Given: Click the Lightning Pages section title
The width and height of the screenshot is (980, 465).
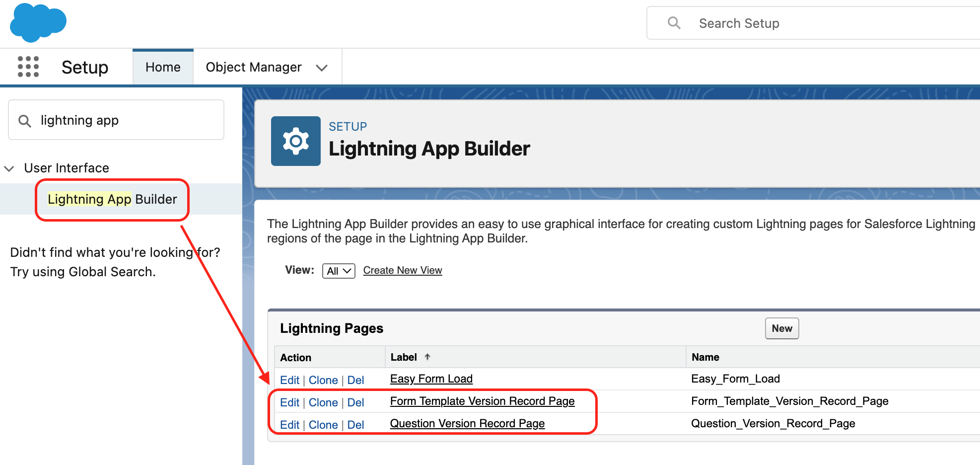Looking at the screenshot, I should tap(332, 328).
